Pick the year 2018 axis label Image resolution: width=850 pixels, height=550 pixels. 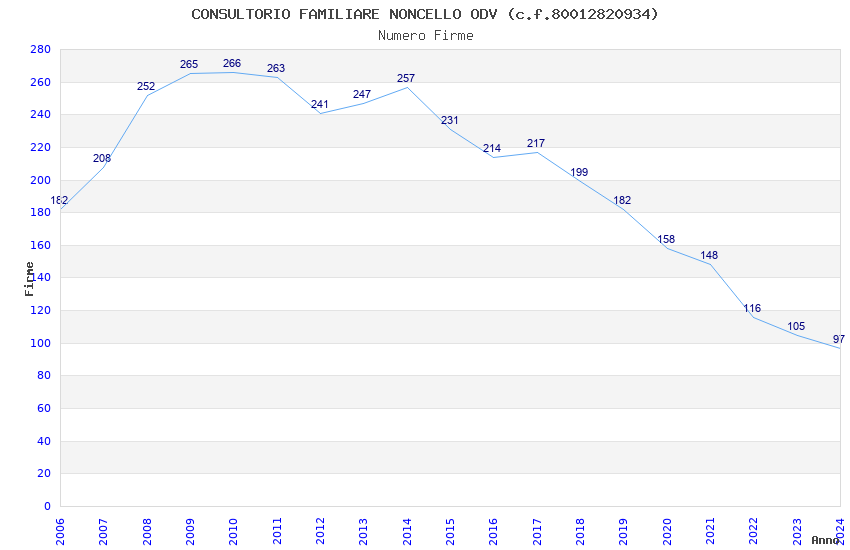(581, 531)
